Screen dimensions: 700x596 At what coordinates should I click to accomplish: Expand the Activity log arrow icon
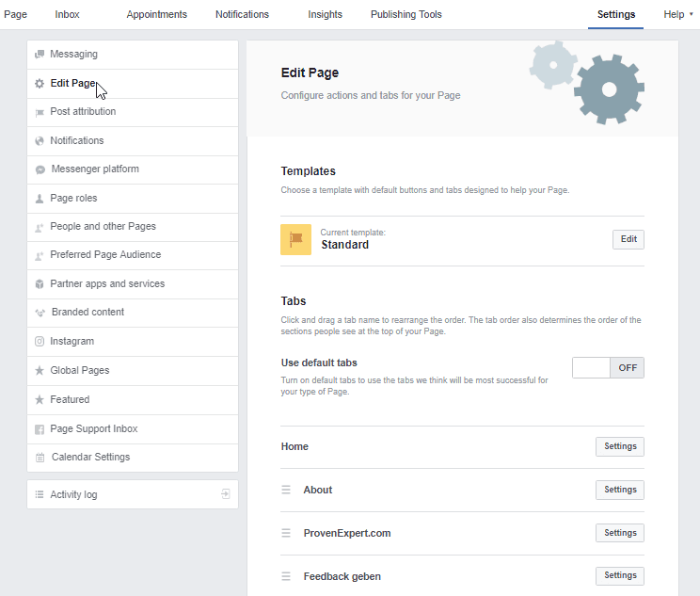click(x=225, y=494)
